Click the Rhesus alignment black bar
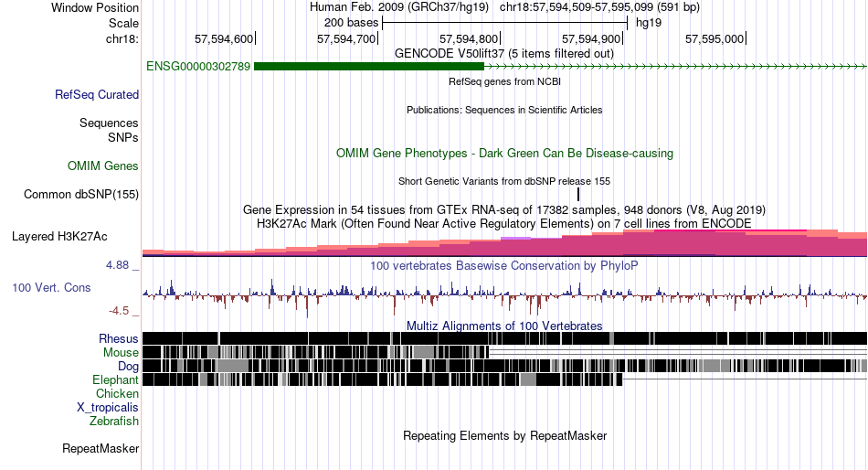The width and height of the screenshot is (868, 470). coord(504,338)
